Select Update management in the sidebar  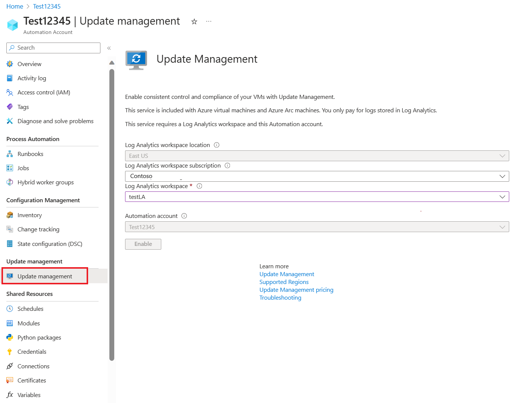[x=45, y=276]
